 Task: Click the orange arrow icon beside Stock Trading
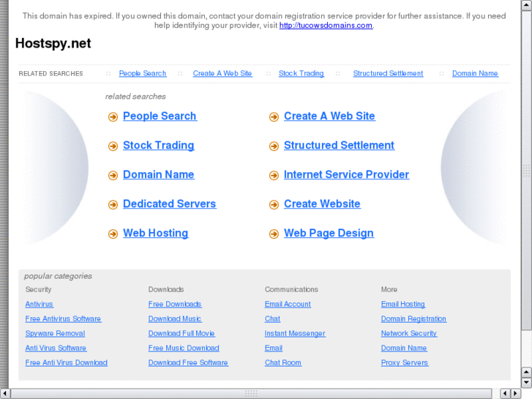tap(113, 146)
